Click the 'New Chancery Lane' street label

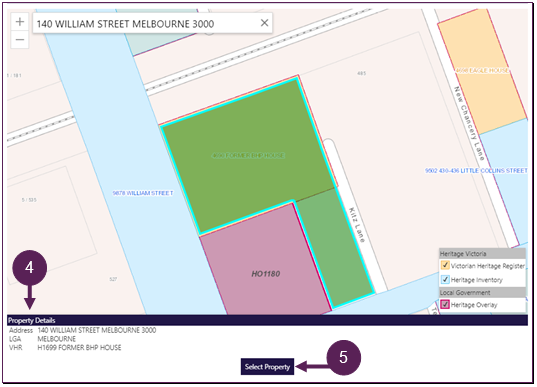[469, 124]
